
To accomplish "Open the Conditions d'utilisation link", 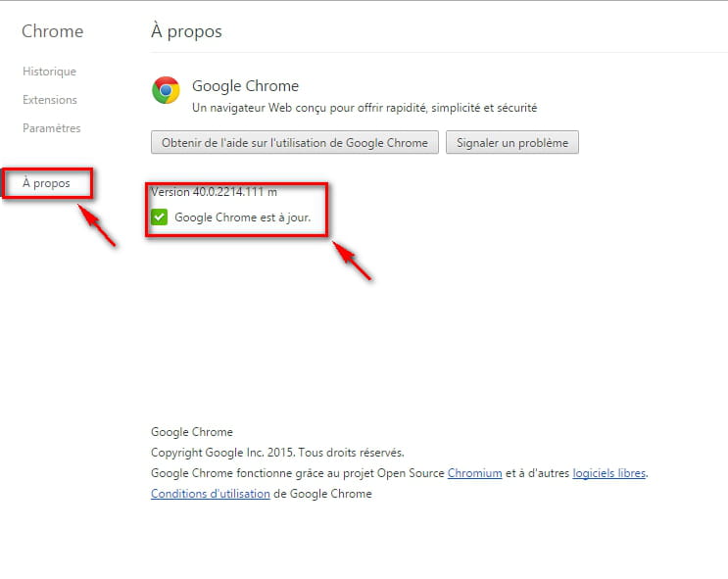I will click(211, 494).
